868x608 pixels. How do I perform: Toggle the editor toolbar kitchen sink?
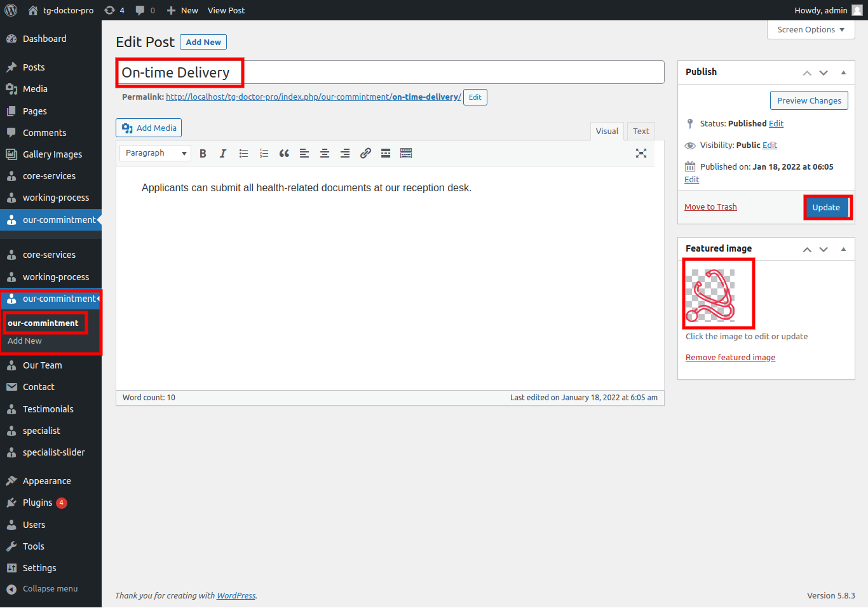coord(406,154)
